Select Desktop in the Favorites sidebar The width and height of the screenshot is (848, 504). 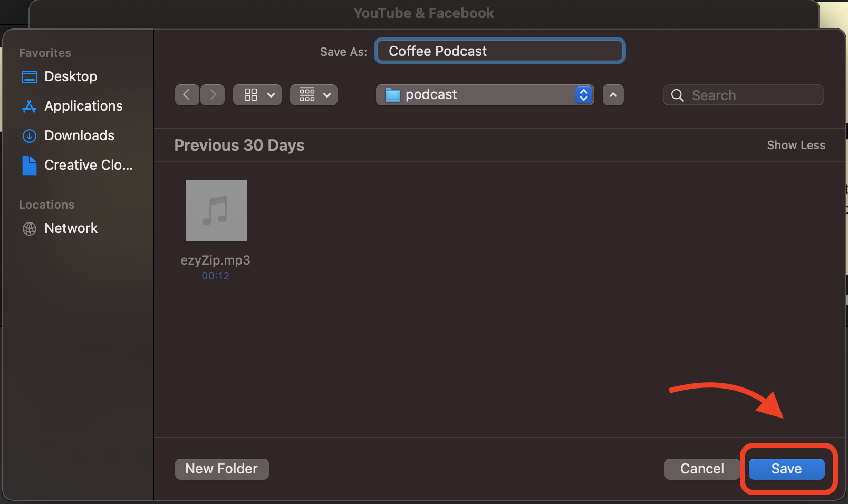click(71, 76)
